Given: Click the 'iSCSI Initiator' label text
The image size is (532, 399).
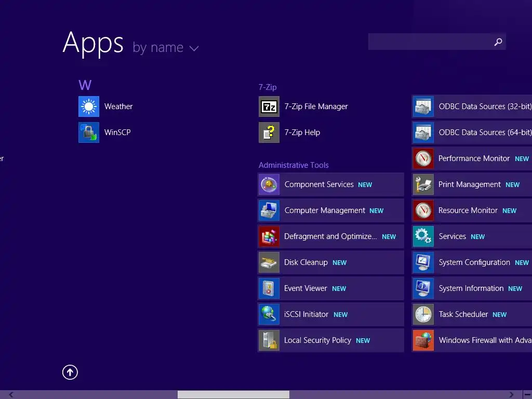Looking at the screenshot, I should point(307,314).
